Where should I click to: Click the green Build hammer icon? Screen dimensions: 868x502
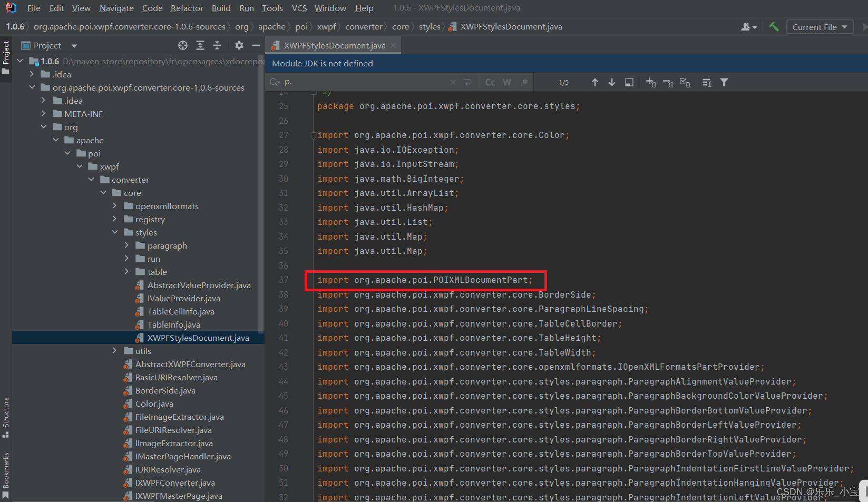774,26
